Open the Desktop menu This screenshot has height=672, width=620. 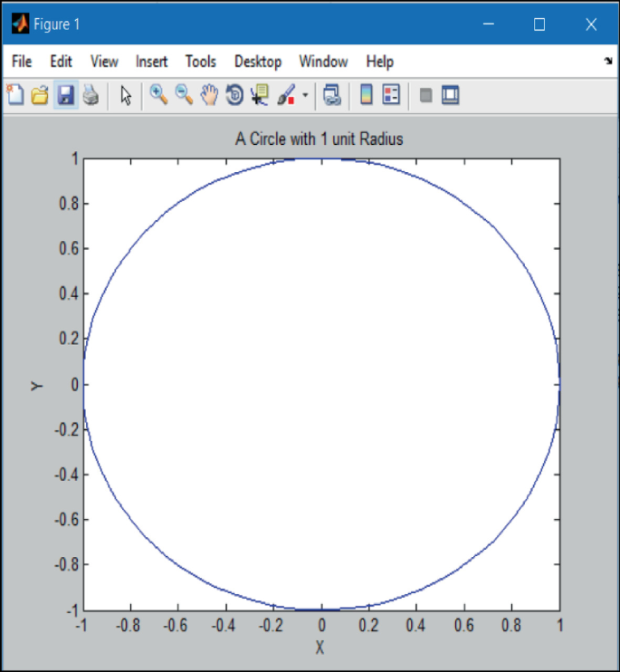258,62
